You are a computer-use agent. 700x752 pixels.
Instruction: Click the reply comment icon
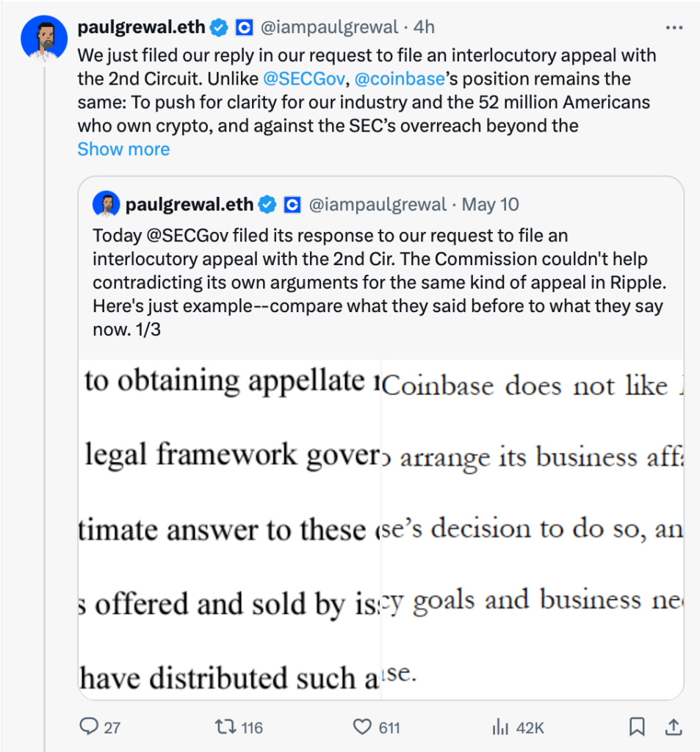click(x=89, y=727)
